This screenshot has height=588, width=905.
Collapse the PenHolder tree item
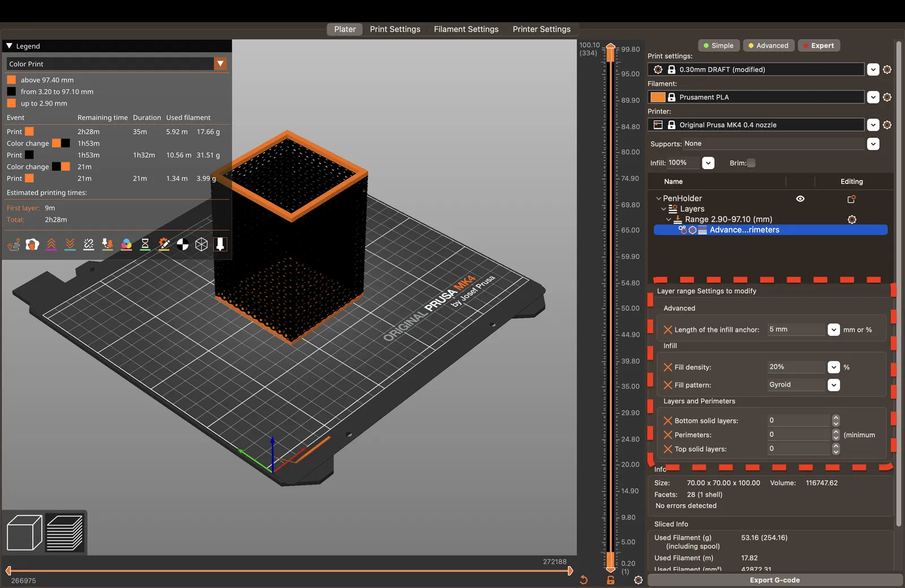pos(658,198)
